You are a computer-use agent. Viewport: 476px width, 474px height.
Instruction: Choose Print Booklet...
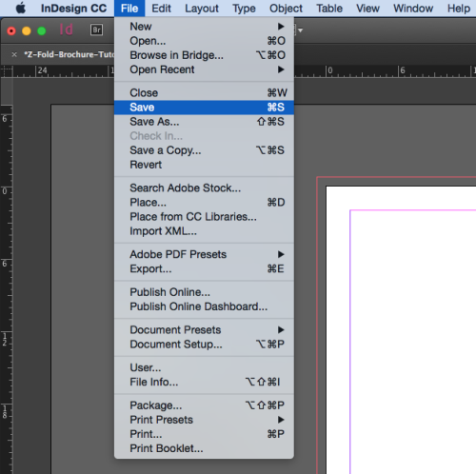click(204, 448)
